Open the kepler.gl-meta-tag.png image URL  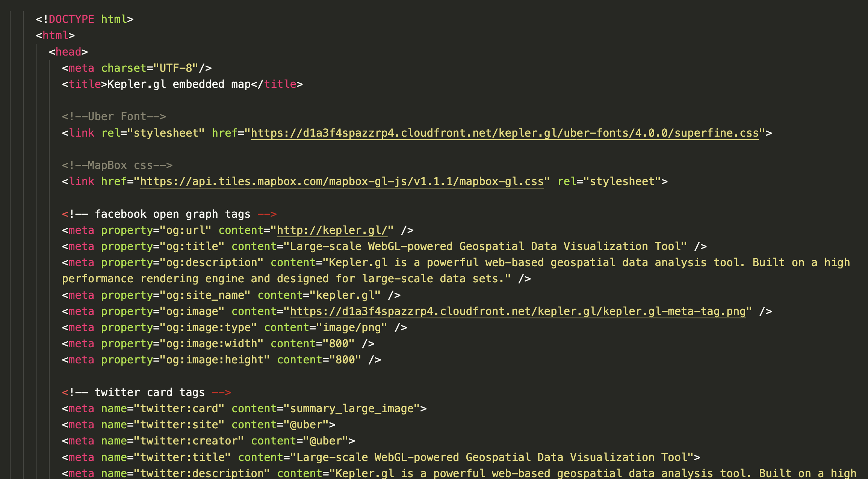coord(518,312)
